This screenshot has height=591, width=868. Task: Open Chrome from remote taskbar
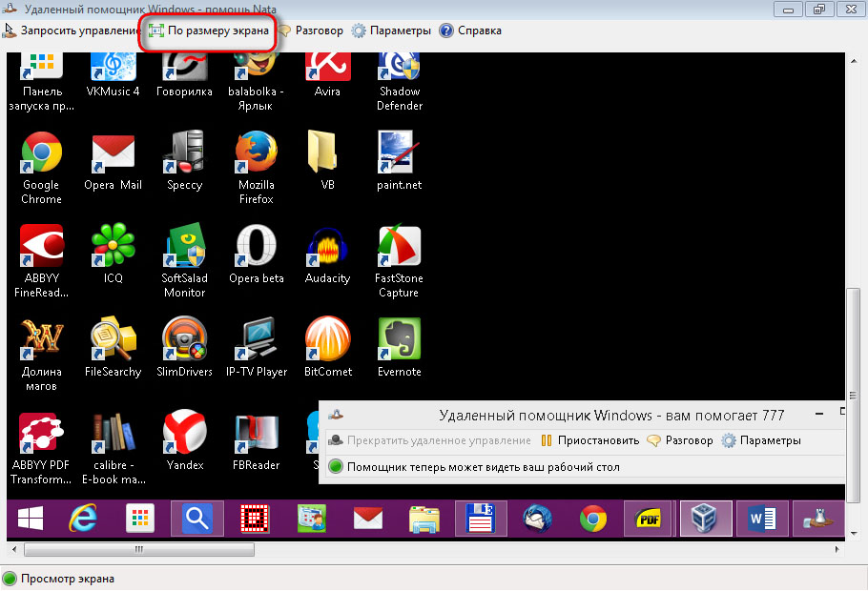pyautogui.click(x=593, y=520)
